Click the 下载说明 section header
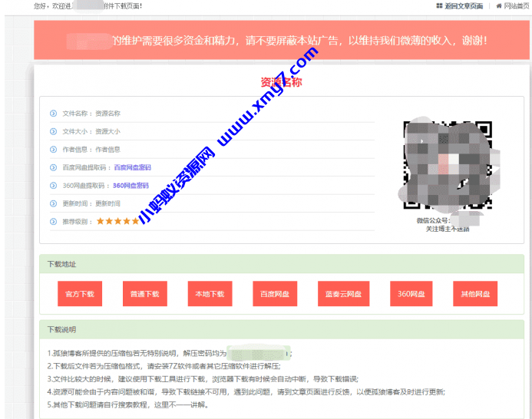This screenshot has height=419, width=532. (282, 329)
